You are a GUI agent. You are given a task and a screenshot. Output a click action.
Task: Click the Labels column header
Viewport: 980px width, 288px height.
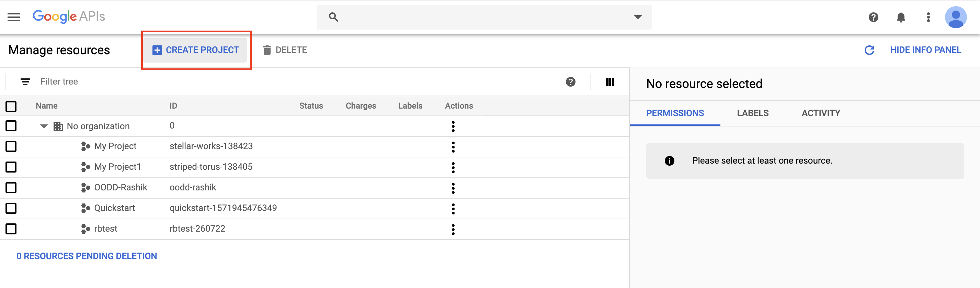410,106
